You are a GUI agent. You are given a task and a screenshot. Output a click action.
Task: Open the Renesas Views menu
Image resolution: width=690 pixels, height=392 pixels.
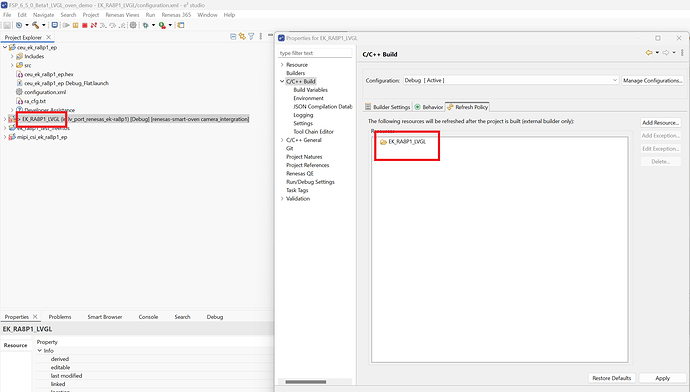click(x=122, y=15)
